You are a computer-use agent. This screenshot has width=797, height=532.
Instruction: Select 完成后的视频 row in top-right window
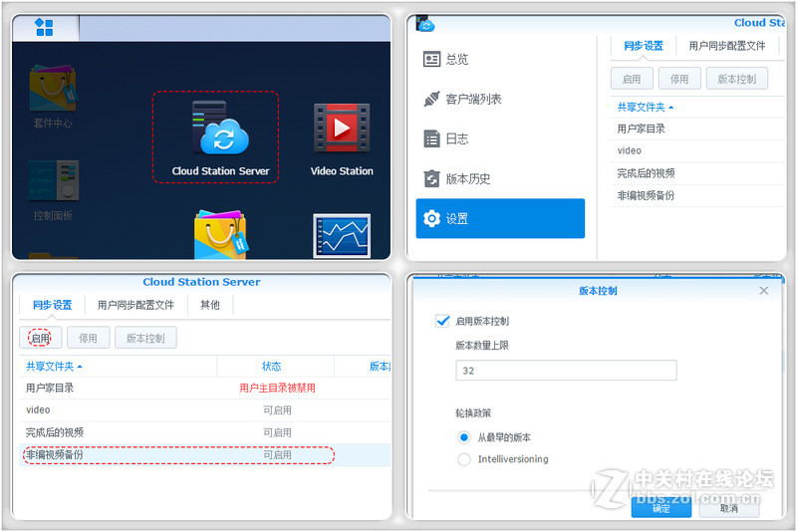click(x=697, y=173)
